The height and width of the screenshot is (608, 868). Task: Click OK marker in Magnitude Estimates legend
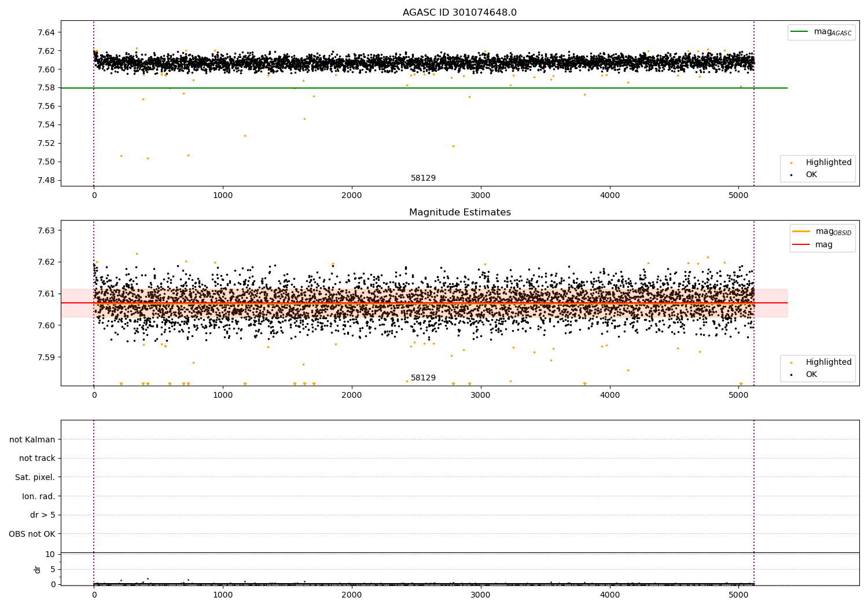tap(791, 375)
